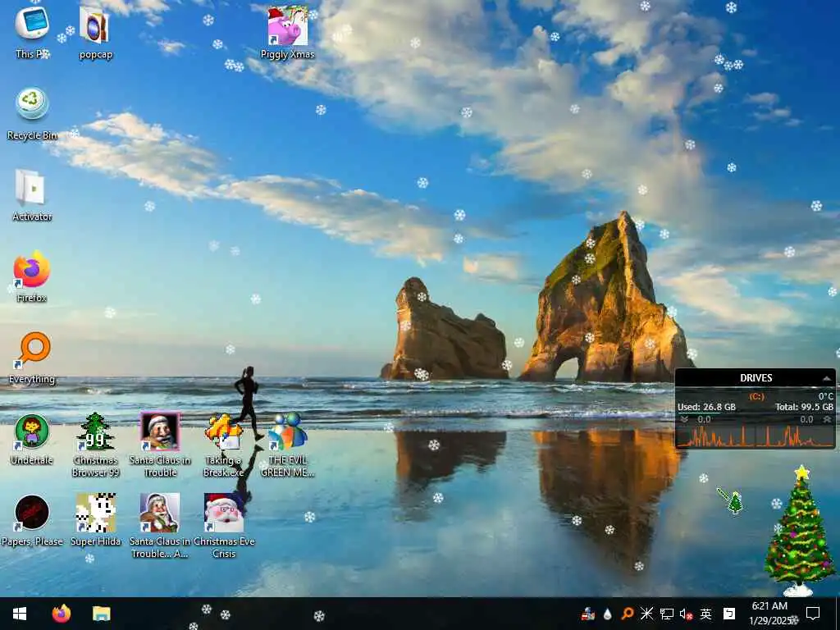
Task: Select the Activator desktop icon
Action: [x=32, y=195]
